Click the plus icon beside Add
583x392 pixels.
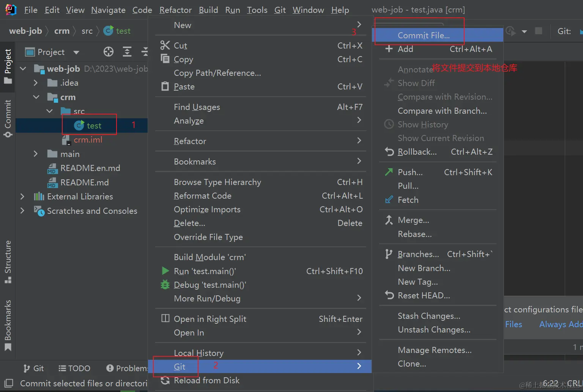tap(389, 49)
